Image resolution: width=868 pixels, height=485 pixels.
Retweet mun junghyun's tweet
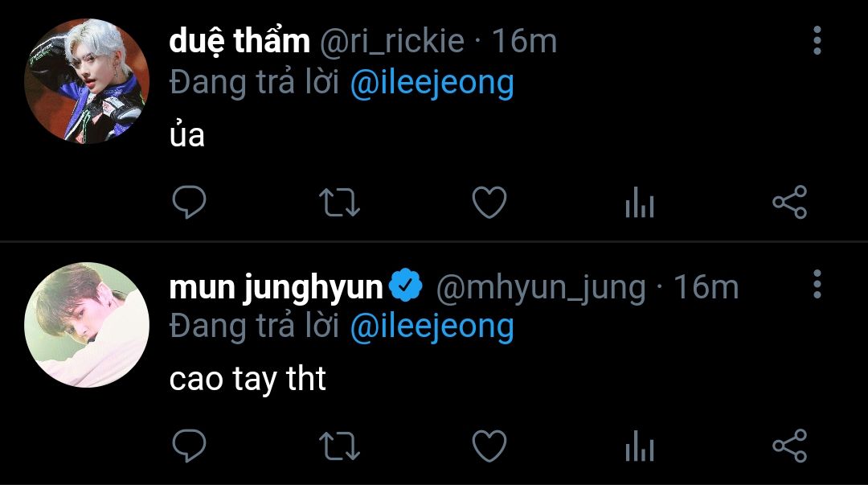[339, 446]
